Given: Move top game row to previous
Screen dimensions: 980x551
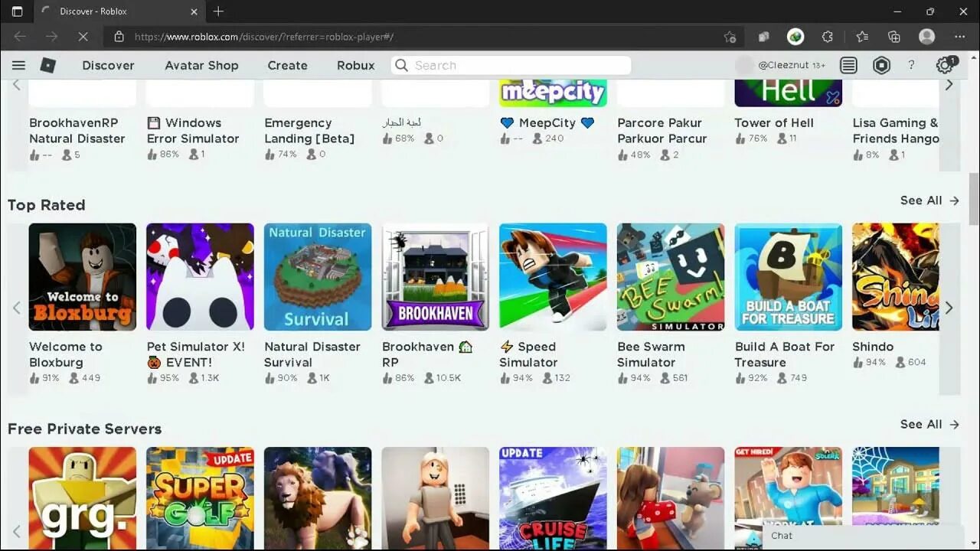Looking at the screenshot, I should (x=16, y=85).
